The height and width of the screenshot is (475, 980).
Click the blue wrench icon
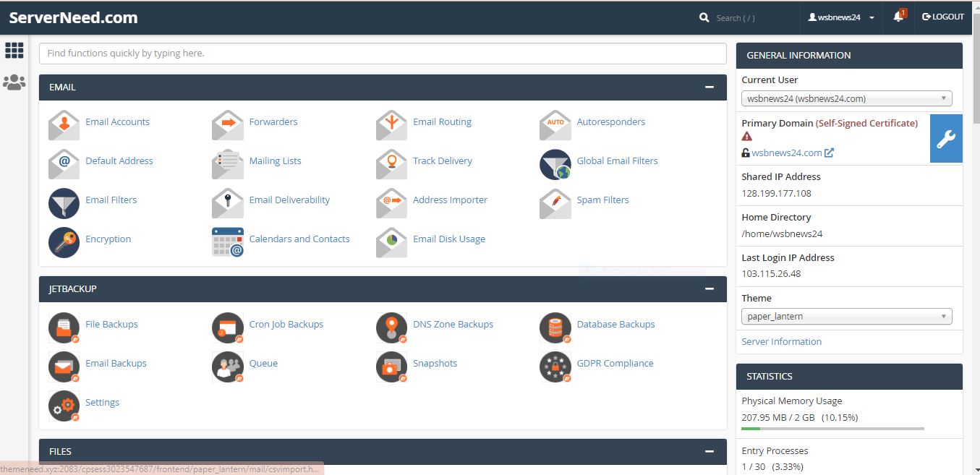[946, 138]
